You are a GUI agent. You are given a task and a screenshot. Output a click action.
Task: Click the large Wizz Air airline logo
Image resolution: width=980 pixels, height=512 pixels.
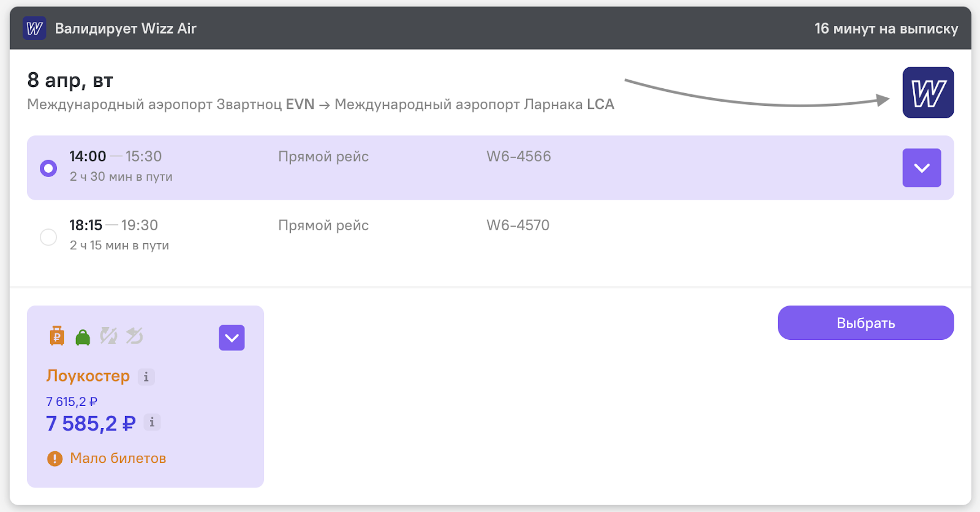[x=928, y=92]
